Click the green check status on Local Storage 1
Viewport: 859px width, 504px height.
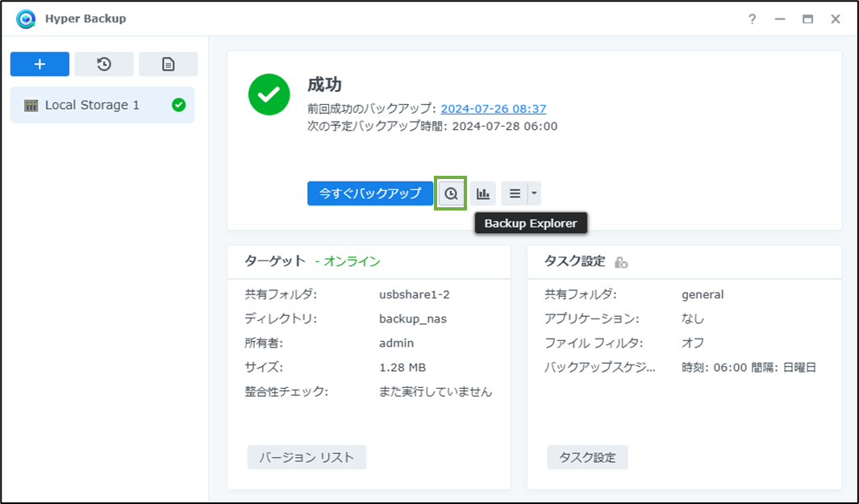tap(178, 105)
